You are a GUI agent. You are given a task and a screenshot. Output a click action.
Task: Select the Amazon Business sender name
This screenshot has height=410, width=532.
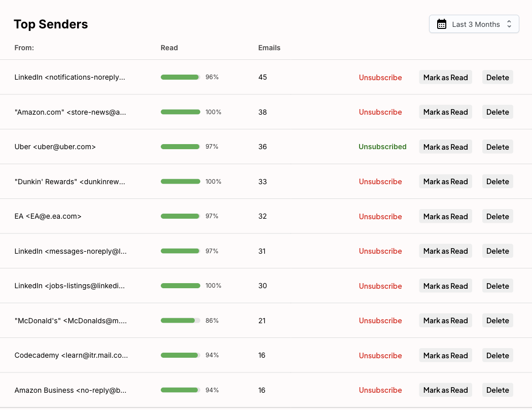coord(70,390)
